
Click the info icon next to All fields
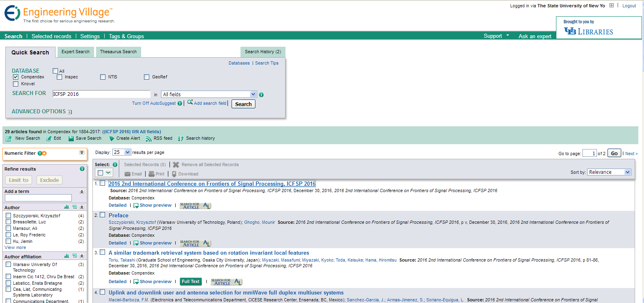(x=261, y=95)
